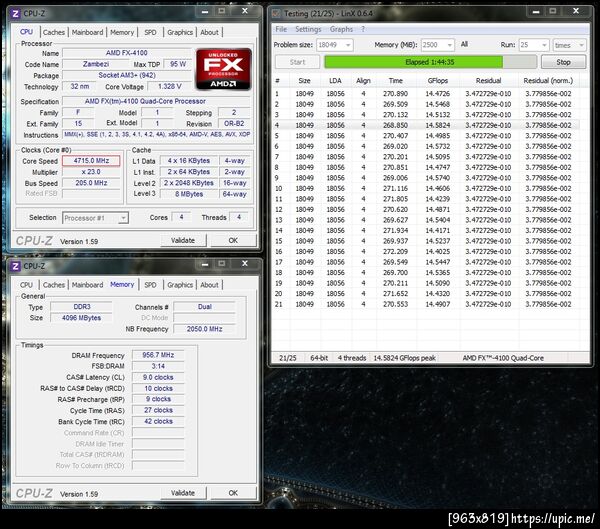Click OK in bottom CPU-Z window
Screen dimensions: 600x529
click(233, 493)
